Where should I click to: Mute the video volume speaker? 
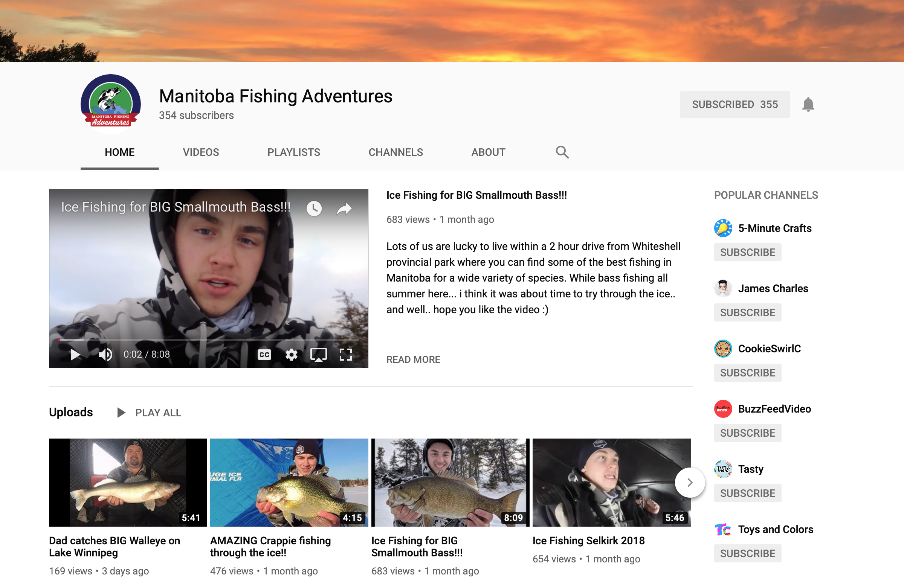point(105,355)
